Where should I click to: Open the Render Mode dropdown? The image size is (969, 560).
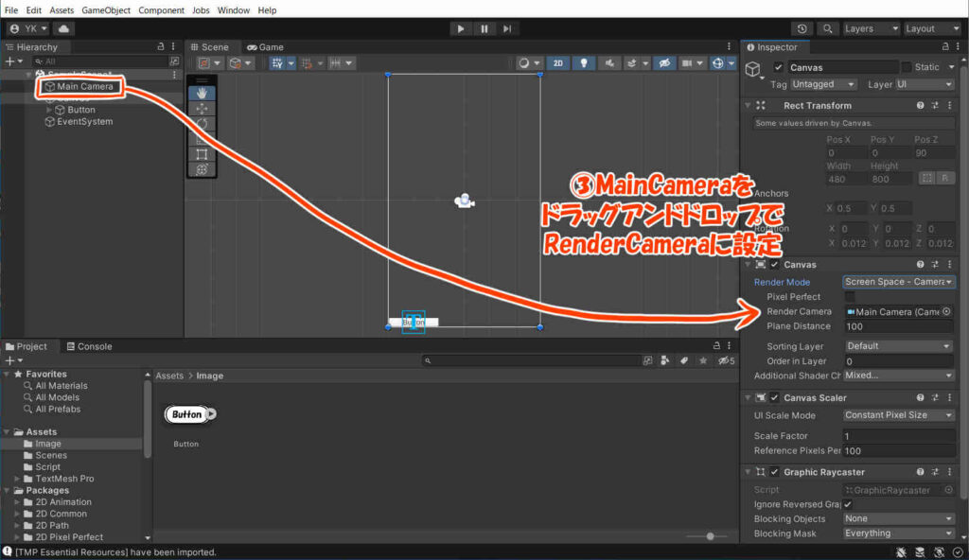899,282
